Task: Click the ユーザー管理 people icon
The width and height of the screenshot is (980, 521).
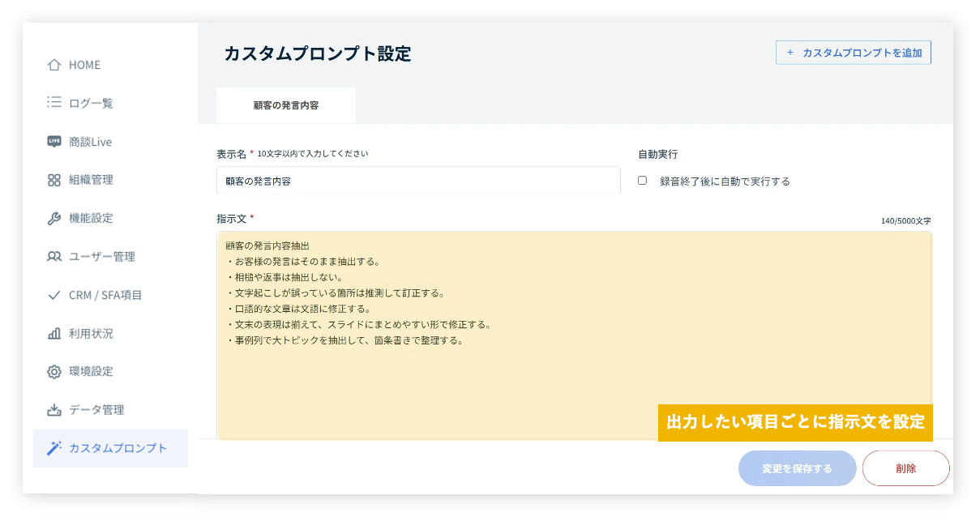Action: tap(54, 257)
